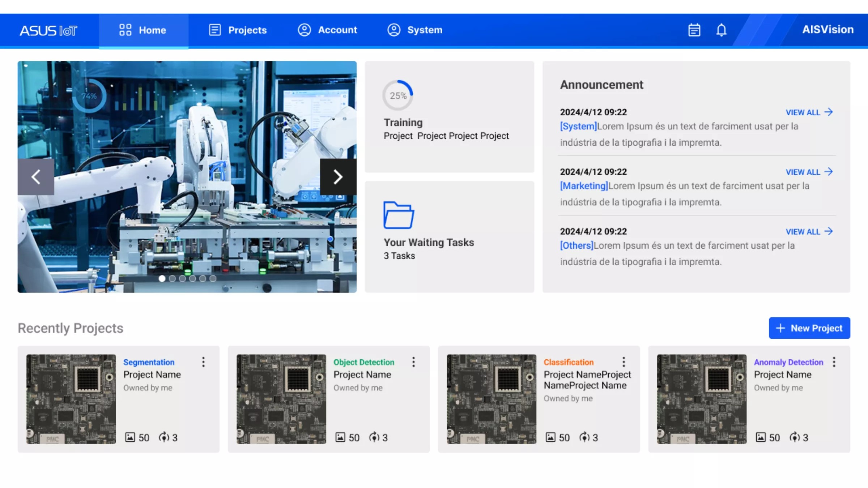Open the calendar icon in header

click(694, 30)
